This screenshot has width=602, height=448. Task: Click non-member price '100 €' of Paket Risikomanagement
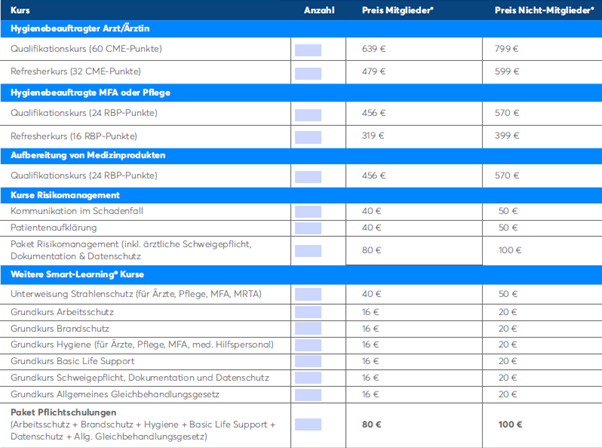(510, 250)
